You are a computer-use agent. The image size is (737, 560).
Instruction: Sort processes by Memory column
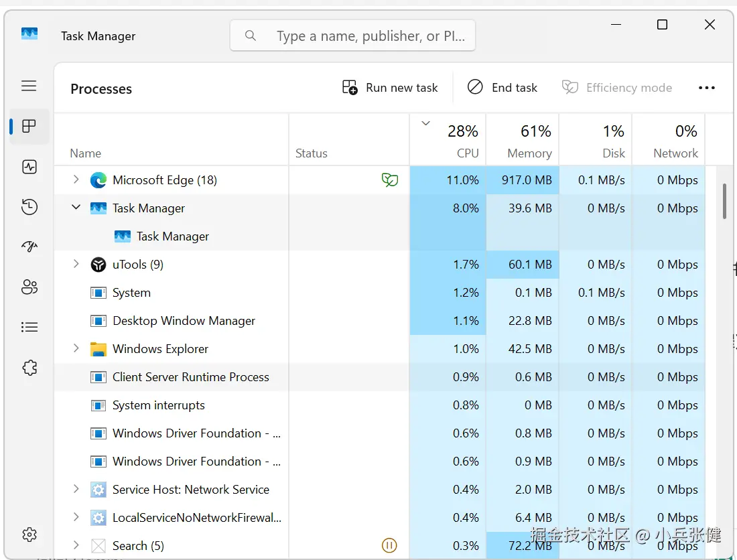529,141
